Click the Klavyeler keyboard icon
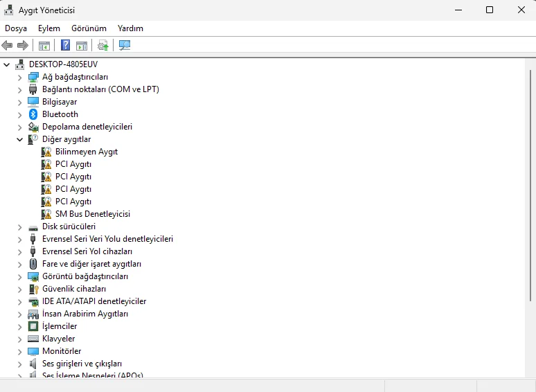The height and width of the screenshot is (392, 536). point(33,339)
